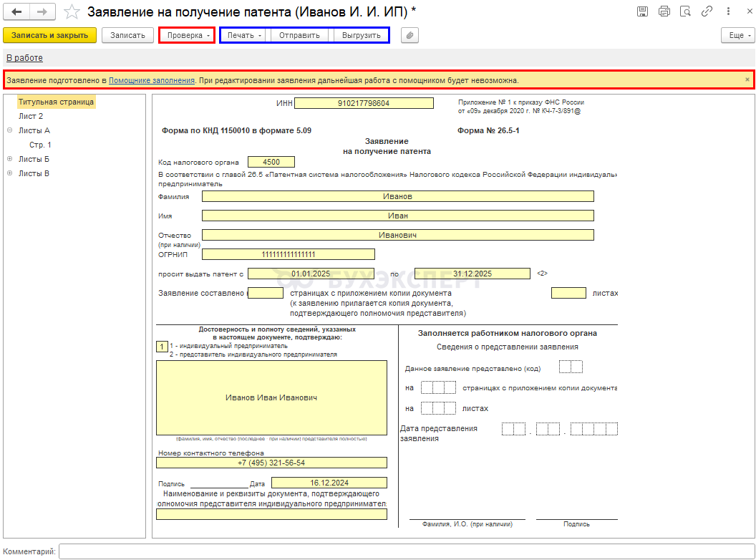Click the signature date 16.12.2024

pos(329,483)
